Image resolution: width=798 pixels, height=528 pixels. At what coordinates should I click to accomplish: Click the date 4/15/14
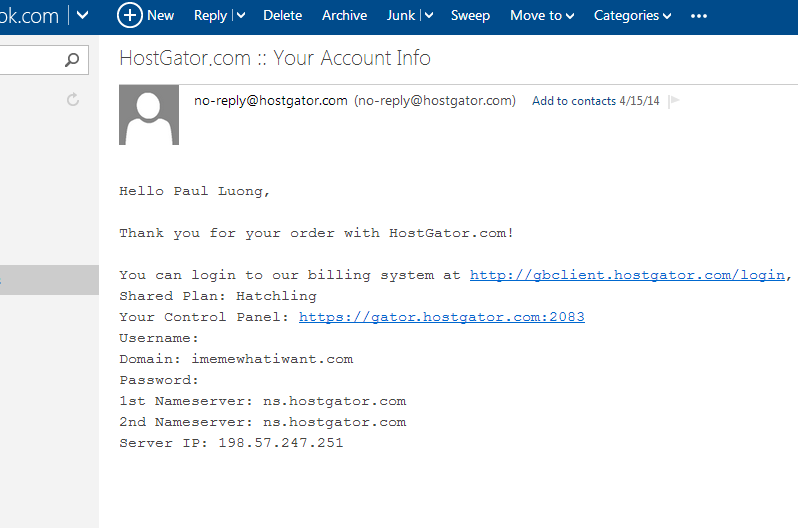tap(639, 101)
